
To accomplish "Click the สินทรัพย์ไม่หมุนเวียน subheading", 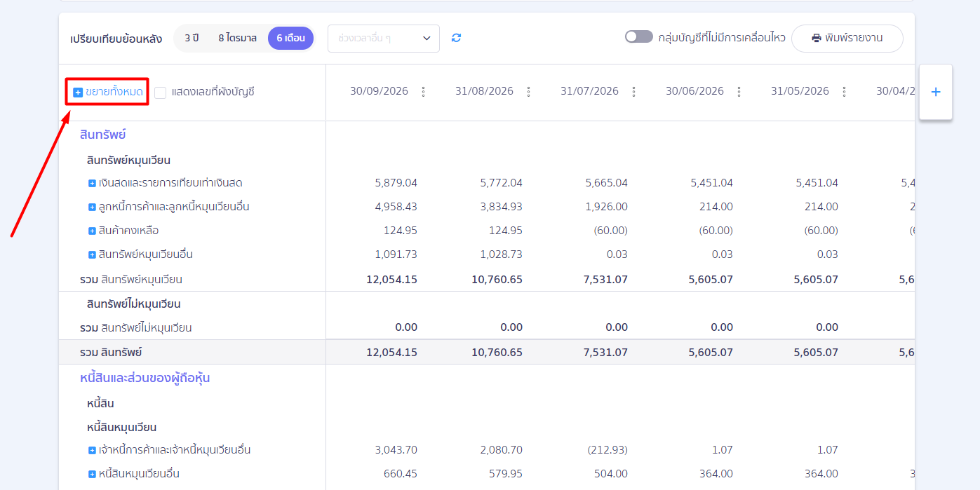I will [x=134, y=304].
